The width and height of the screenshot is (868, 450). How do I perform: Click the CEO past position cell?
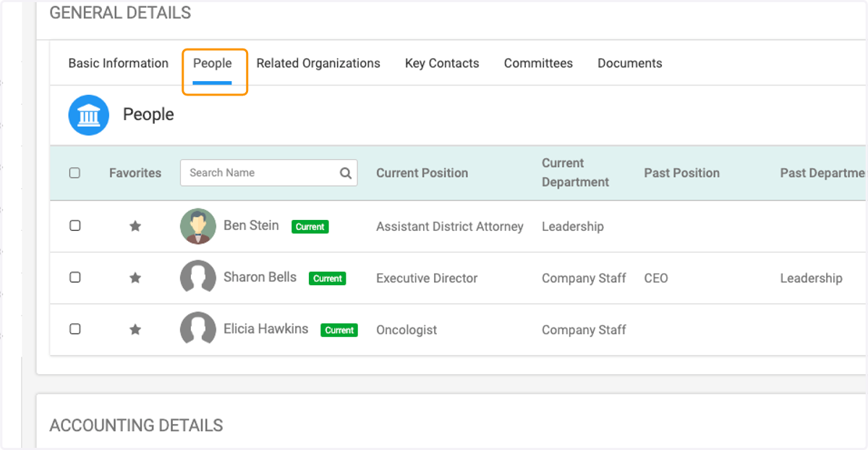click(656, 279)
